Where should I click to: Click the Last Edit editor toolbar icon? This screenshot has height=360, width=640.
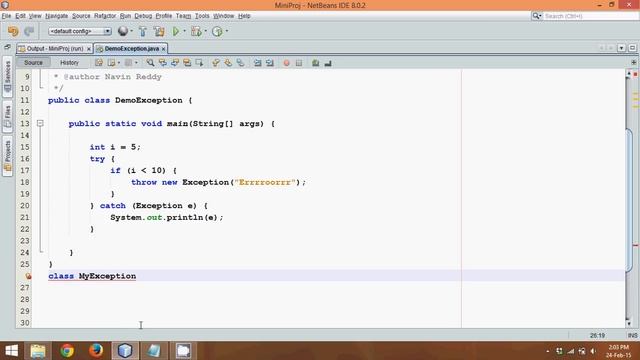click(99, 63)
